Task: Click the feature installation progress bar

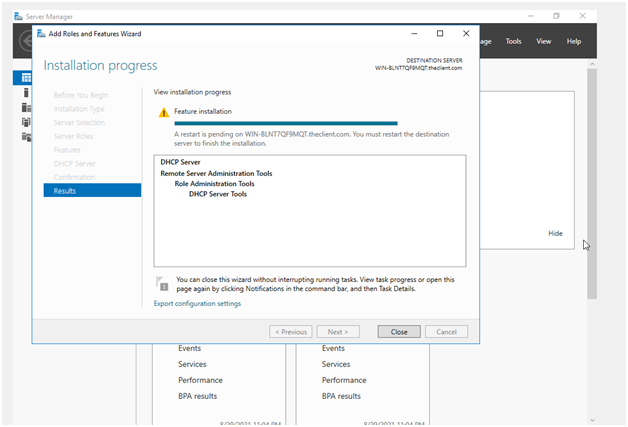Action: coord(286,123)
